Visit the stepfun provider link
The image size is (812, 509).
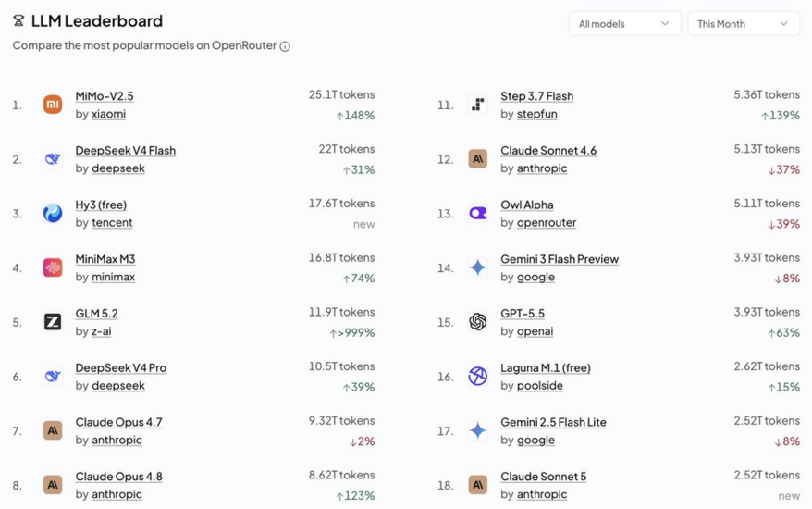pos(537,114)
